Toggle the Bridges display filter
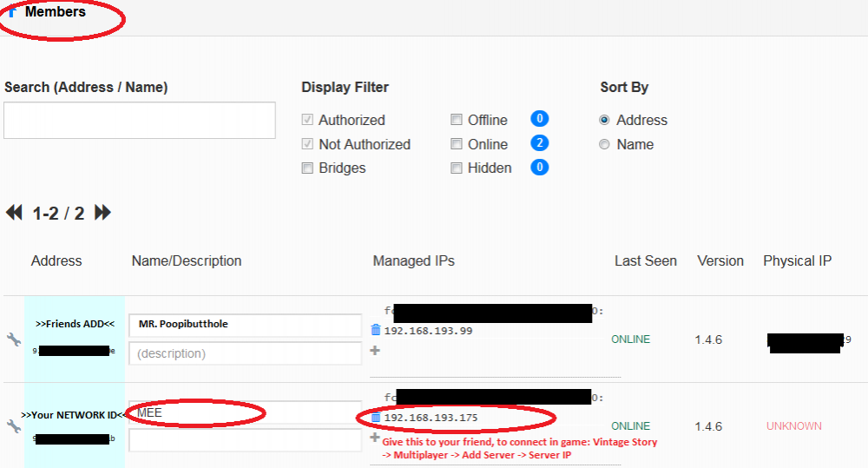Screen dimensions: 868x468 pyautogui.click(x=307, y=168)
